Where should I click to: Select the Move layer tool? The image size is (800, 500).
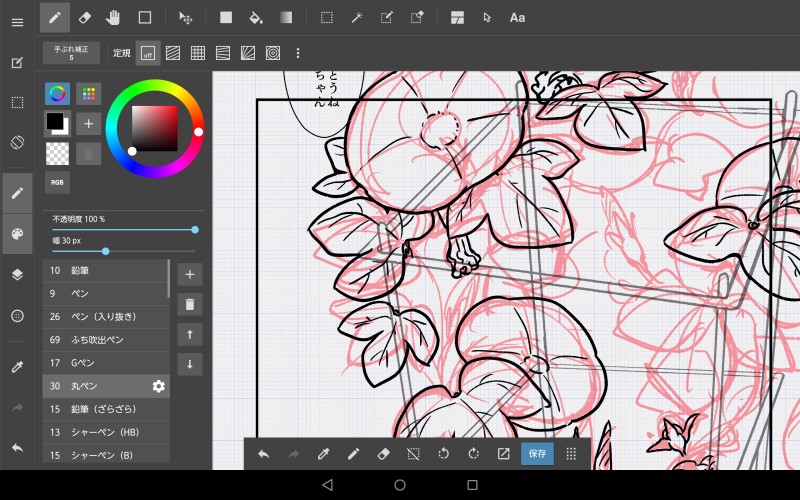point(185,18)
